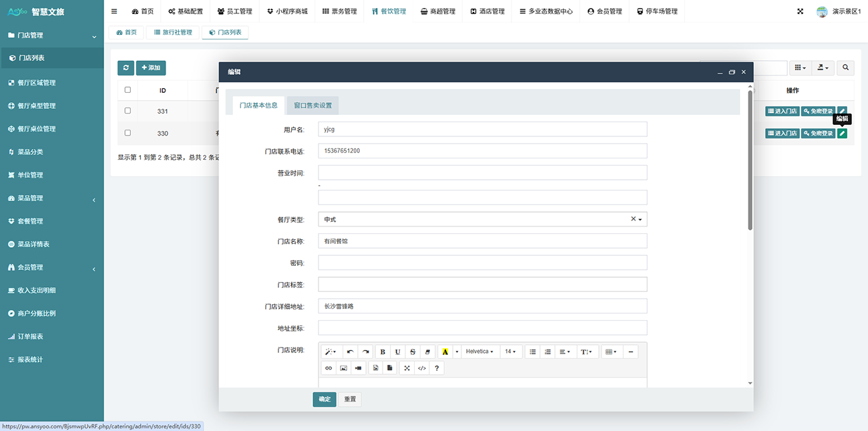The height and width of the screenshot is (431, 868).
Task: Select the 门店基本信息 tab
Action: pos(258,106)
